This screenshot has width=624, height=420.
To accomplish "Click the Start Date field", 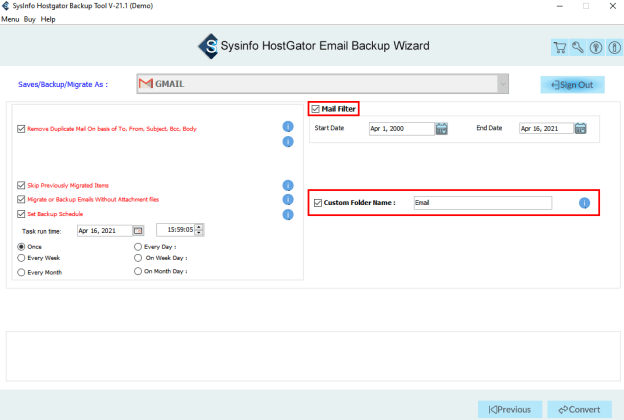I will pyautogui.click(x=402, y=129).
